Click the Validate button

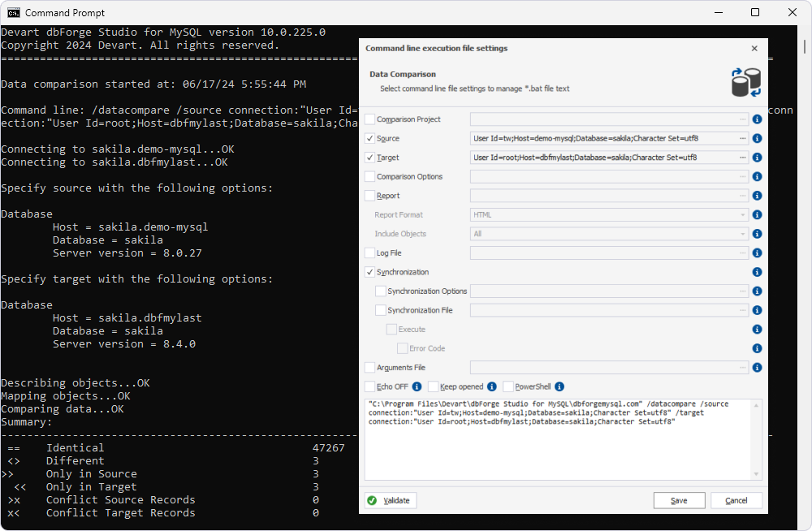(390, 500)
